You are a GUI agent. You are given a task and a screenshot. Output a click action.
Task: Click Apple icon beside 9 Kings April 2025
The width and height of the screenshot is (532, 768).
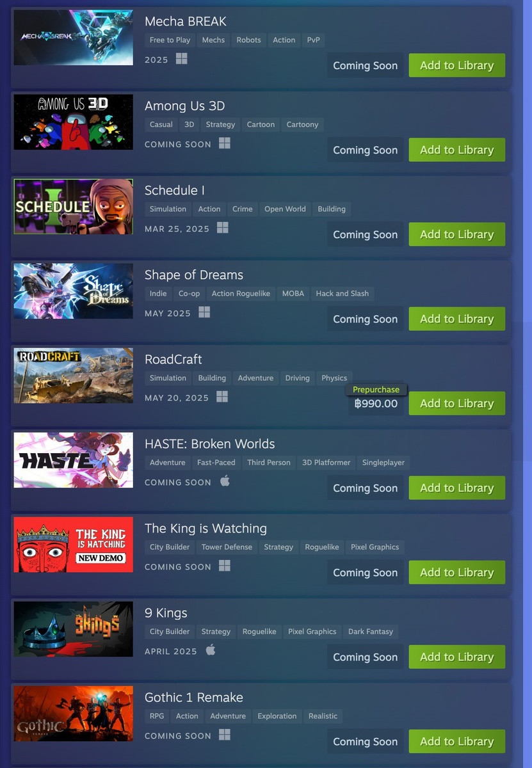[211, 650]
